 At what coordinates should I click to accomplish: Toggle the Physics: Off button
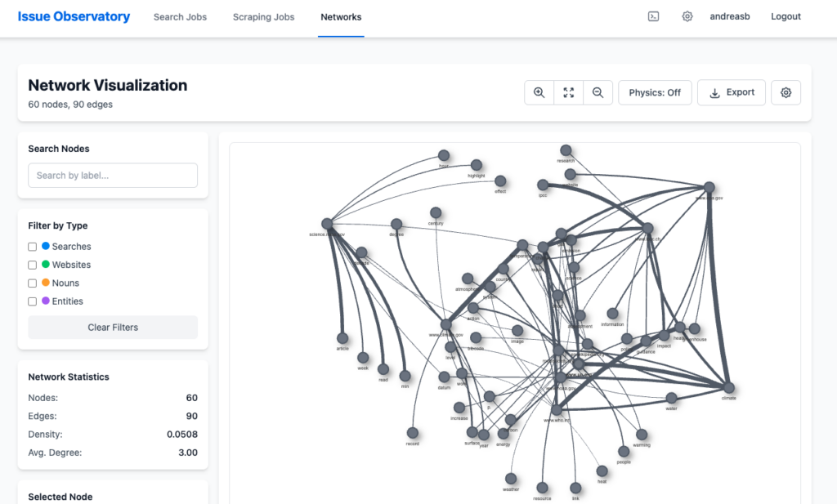[655, 93]
